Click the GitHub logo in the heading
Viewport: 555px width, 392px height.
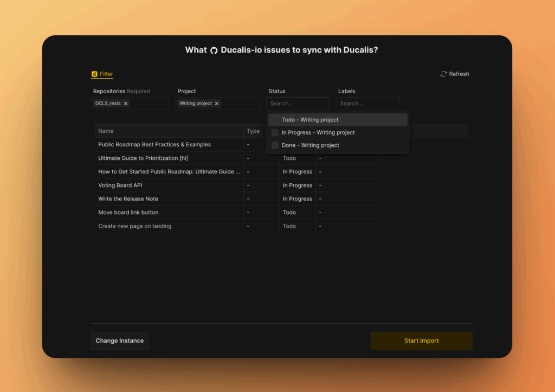tap(214, 50)
